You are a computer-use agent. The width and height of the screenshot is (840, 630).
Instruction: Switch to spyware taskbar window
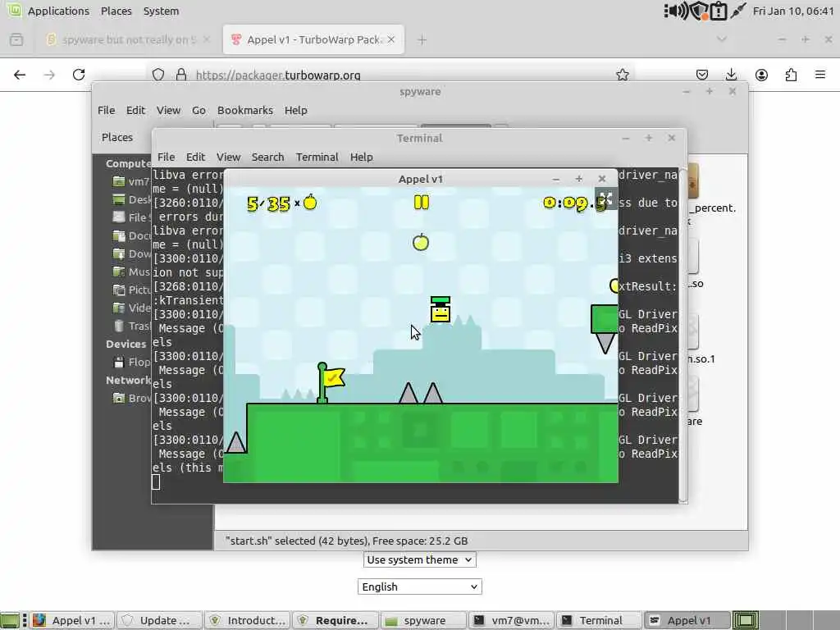424,620
